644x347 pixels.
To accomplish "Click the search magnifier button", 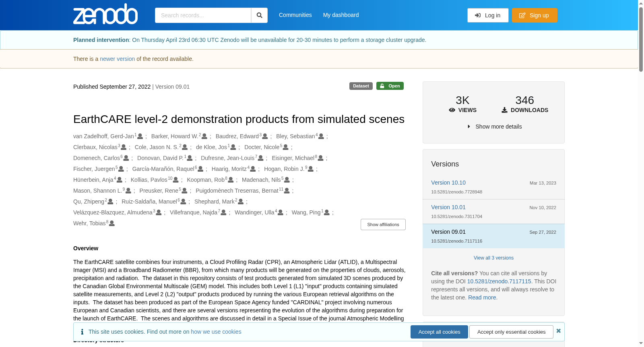I will point(259,15).
